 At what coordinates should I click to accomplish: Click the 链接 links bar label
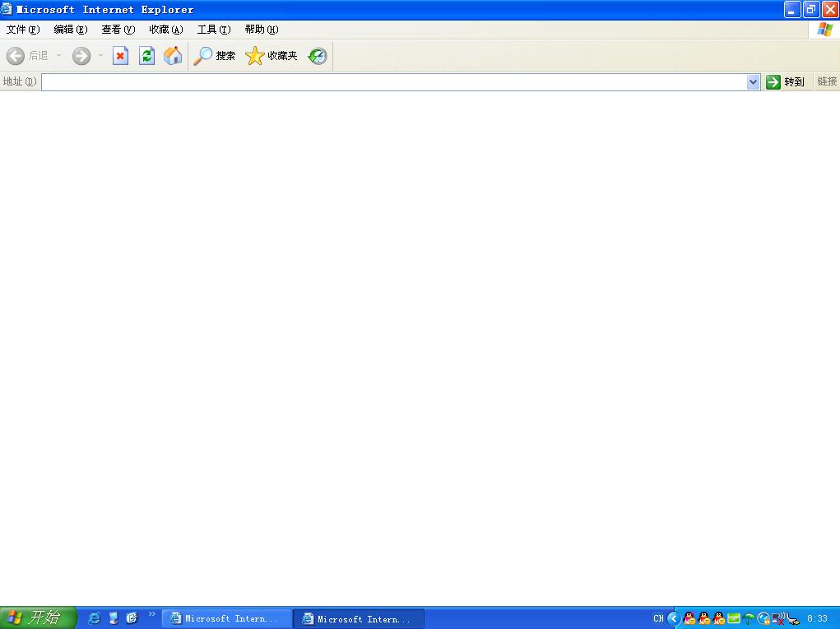[x=827, y=81]
